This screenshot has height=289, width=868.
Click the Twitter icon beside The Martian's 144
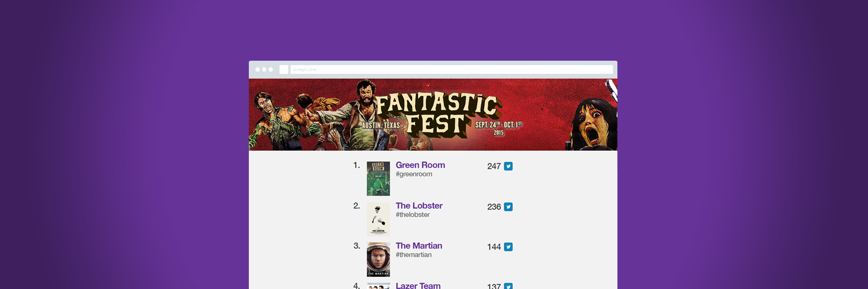pos(508,247)
